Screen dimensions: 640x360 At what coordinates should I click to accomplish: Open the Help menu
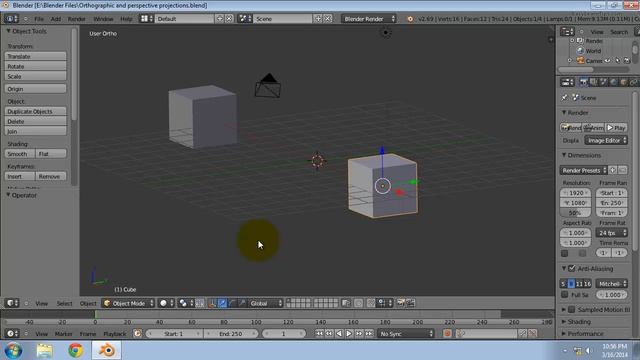126,19
